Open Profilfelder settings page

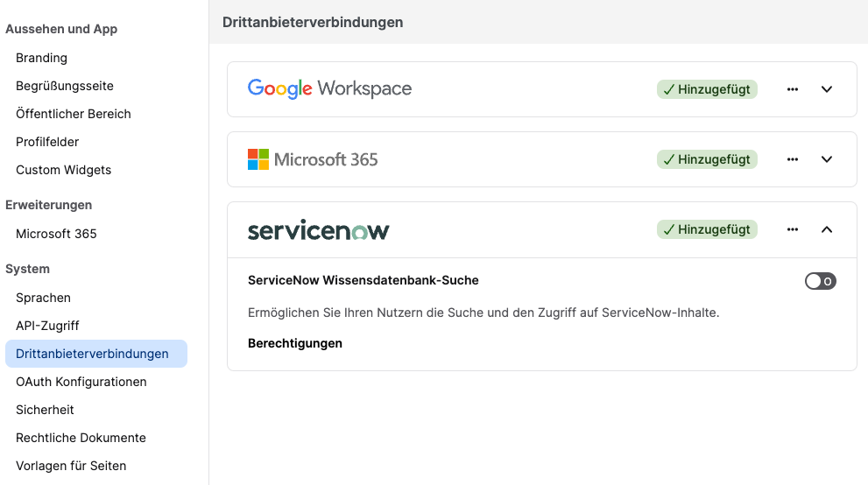(47, 142)
